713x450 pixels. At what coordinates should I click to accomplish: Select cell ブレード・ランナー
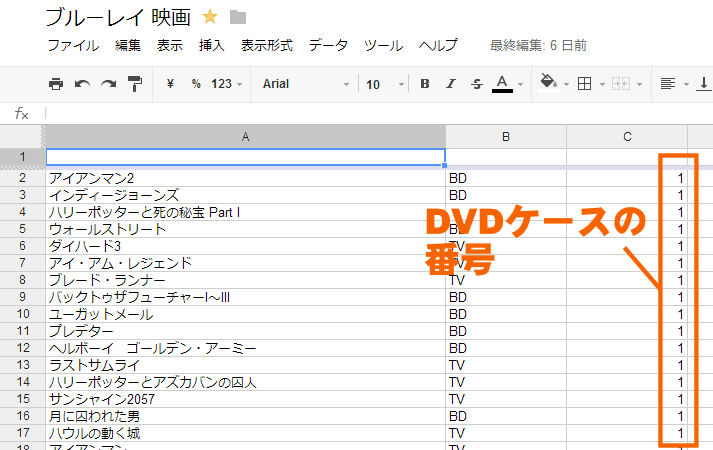tap(246, 280)
